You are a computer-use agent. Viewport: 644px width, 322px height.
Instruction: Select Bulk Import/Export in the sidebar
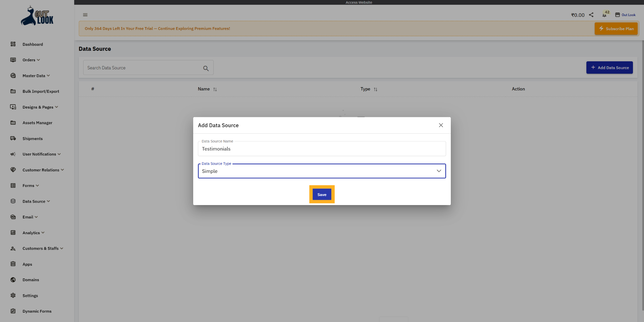(41, 91)
